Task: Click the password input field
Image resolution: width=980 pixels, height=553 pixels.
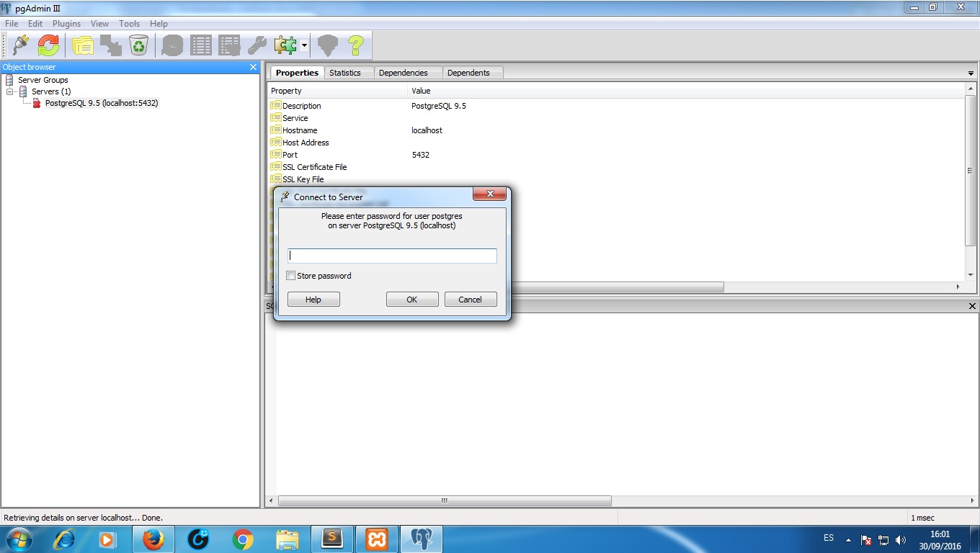Action: (x=392, y=256)
